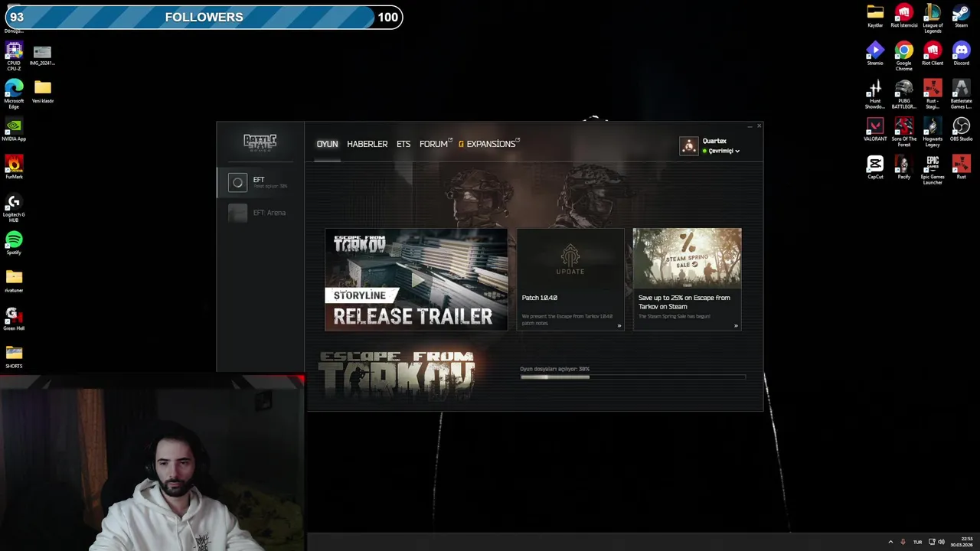
Task: Open the Patch 1.0.4.0 news card
Action: point(570,279)
